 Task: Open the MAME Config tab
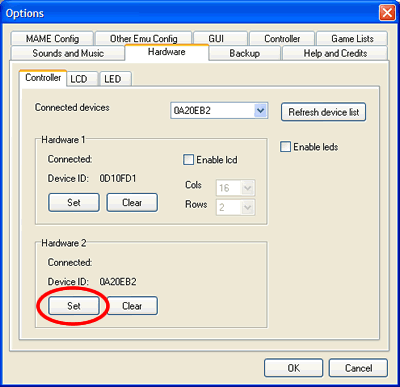(x=52, y=39)
